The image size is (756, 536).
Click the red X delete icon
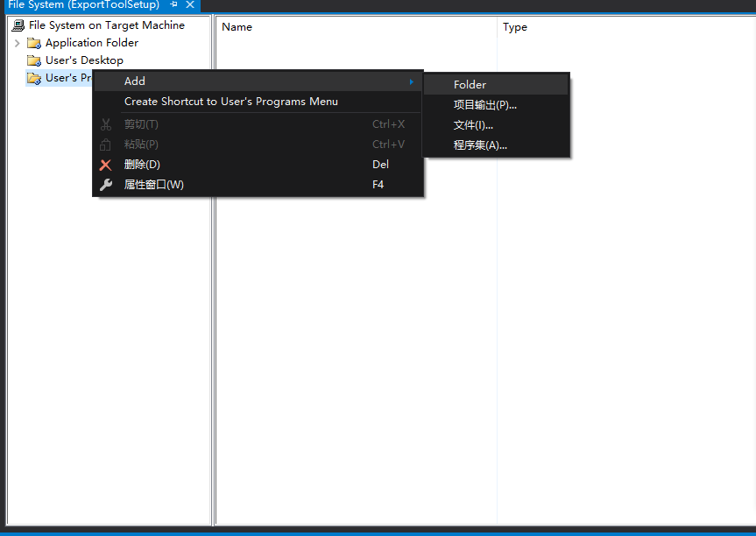pos(106,165)
